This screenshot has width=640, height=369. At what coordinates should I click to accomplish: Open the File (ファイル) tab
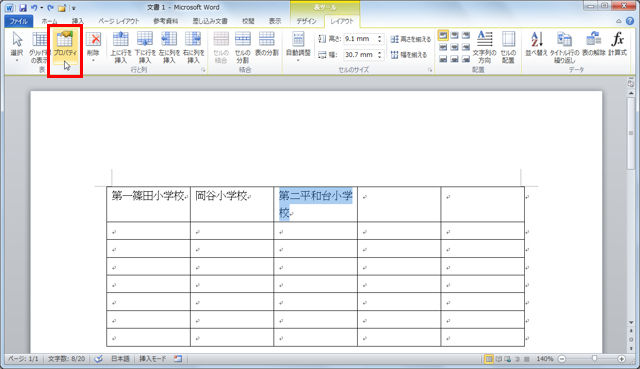click(x=19, y=21)
